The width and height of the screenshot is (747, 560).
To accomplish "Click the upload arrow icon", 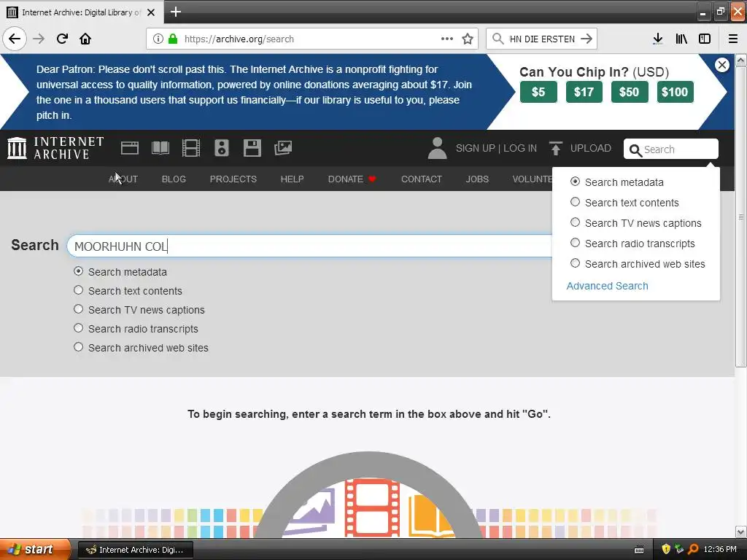I will [555, 148].
